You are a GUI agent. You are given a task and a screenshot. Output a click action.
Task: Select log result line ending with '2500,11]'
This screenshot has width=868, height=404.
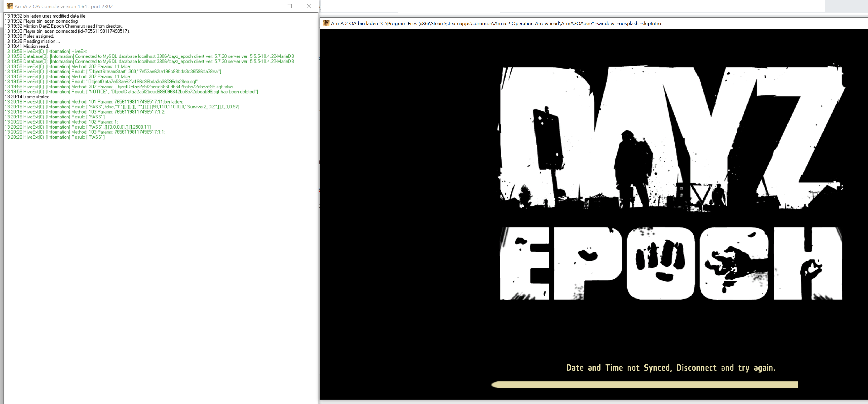(x=78, y=127)
